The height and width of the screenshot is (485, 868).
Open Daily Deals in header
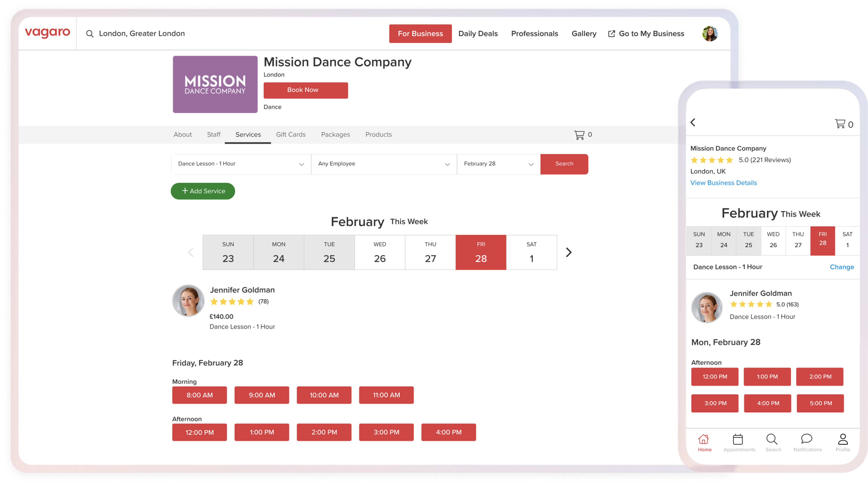(x=478, y=34)
